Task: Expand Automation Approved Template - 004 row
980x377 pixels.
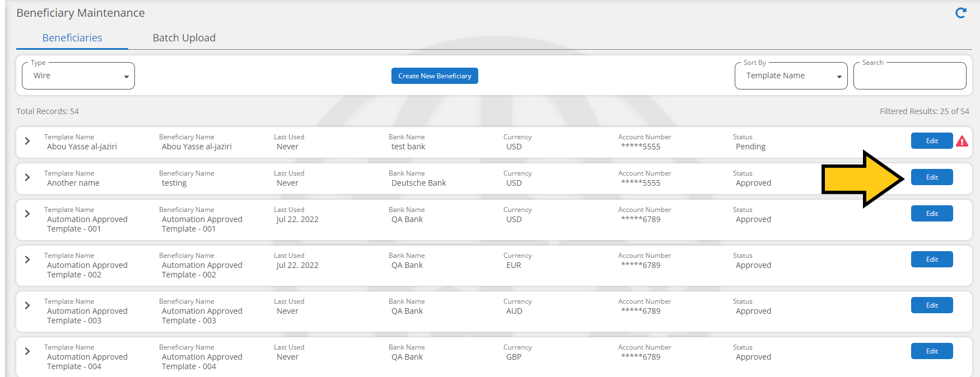Action: [x=27, y=351]
